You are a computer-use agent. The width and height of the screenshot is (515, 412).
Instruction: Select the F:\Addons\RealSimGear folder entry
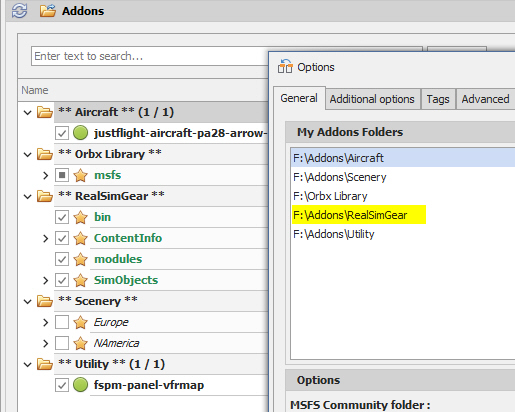[403, 215]
